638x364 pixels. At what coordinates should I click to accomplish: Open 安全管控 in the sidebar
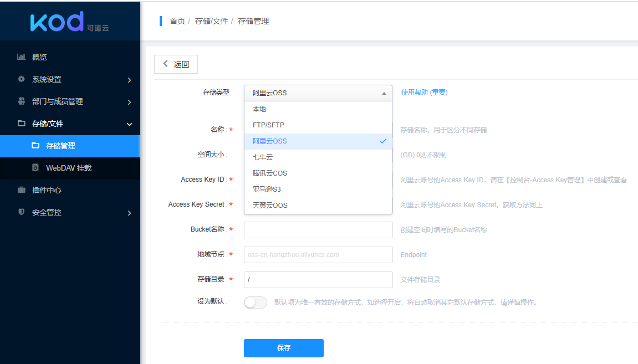tap(70, 212)
